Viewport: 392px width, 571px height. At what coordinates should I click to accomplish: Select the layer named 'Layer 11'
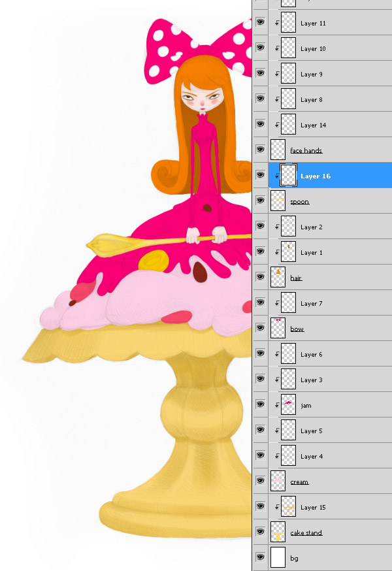coord(313,24)
